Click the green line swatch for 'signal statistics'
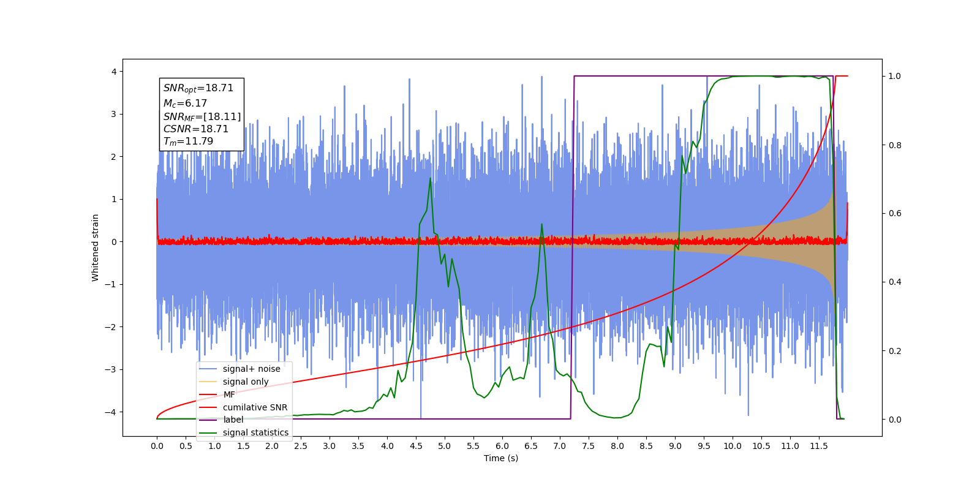This screenshot has height=490, width=980. click(208, 432)
